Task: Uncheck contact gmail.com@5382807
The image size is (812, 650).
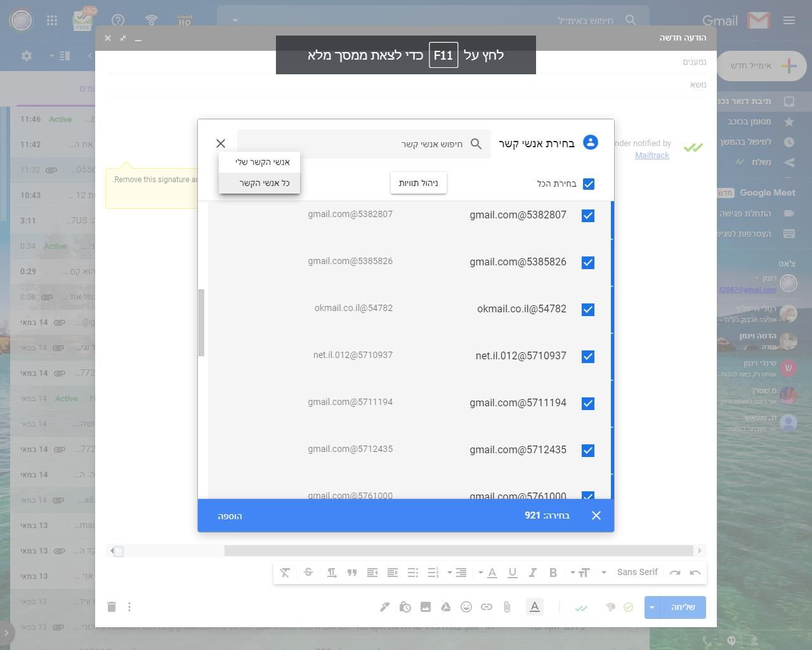Action: (x=588, y=216)
